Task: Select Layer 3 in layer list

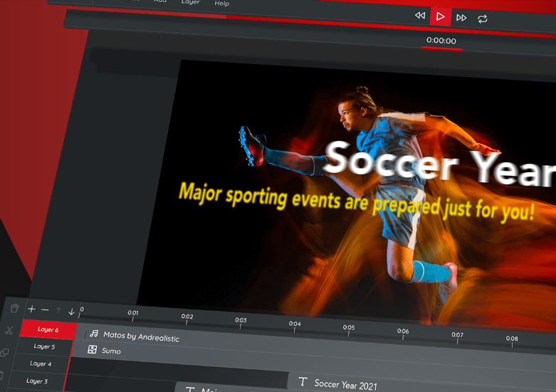Action: [x=37, y=381]
